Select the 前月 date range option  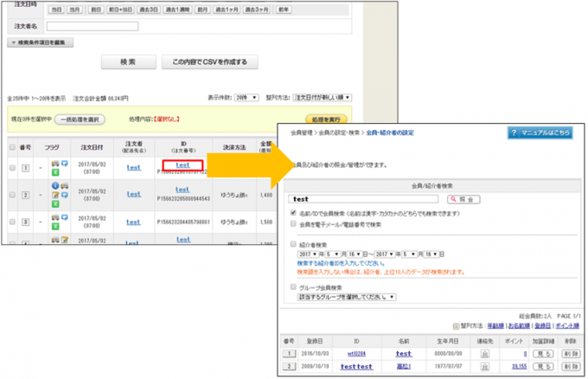click(201, 8)
